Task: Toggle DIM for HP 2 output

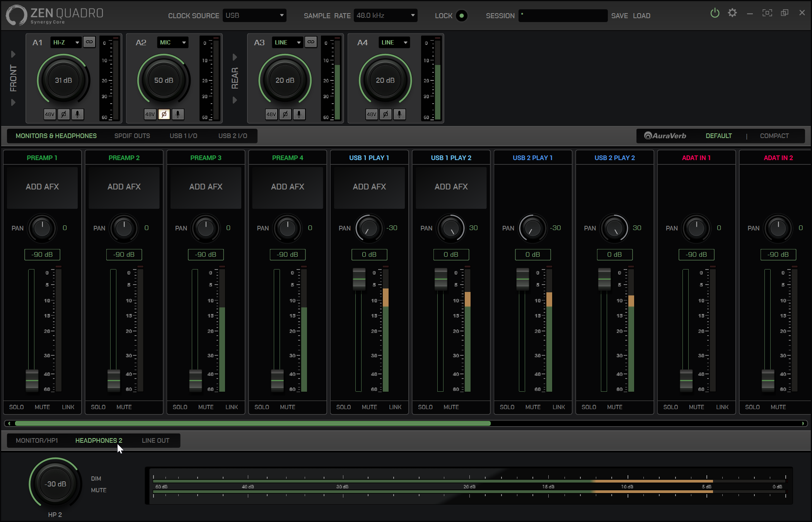Action: 96,479
